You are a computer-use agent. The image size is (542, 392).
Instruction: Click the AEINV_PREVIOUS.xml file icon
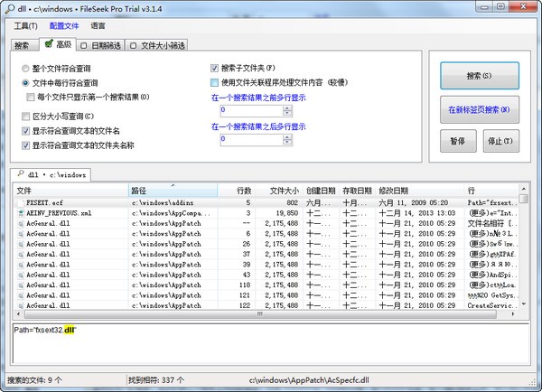click(21, 213)
